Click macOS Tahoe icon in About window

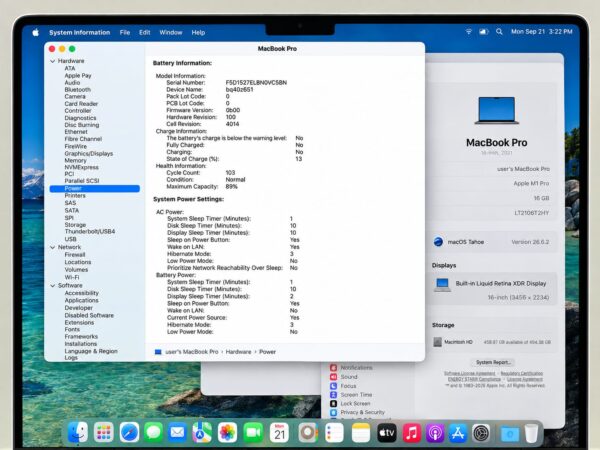click(x=439, y=242)
